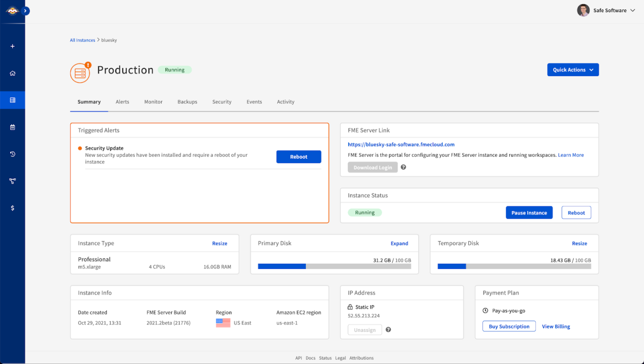Open the Docs footer link

[310, 358]
